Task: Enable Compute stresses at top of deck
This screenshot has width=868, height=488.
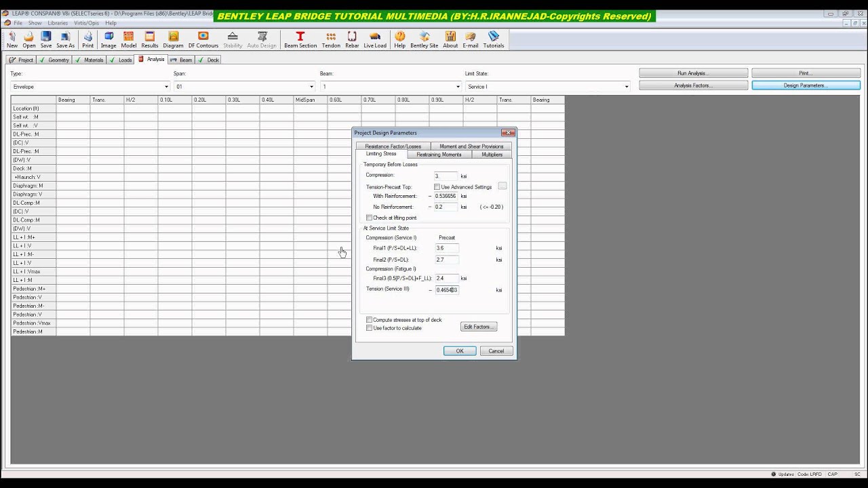Action: coord(370,320)
